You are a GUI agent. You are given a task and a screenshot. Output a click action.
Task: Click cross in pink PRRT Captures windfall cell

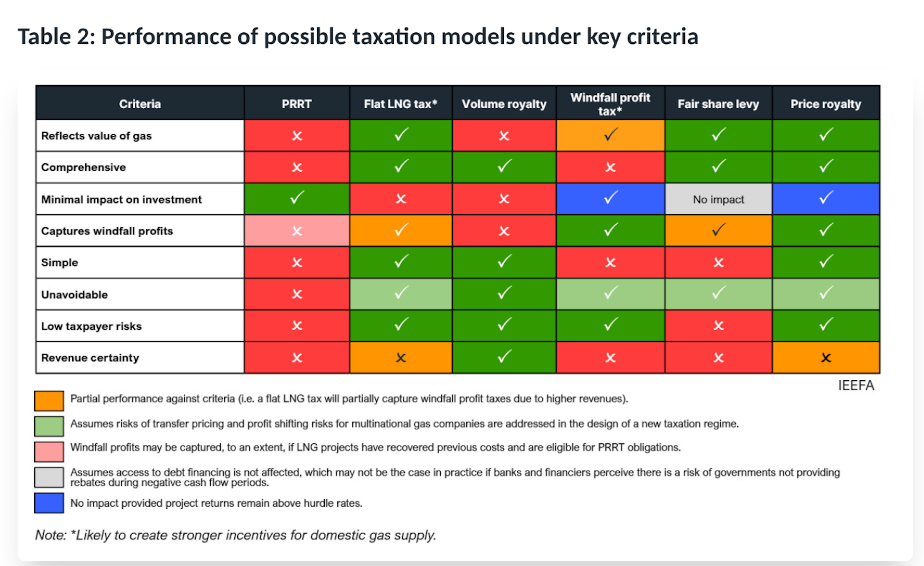297,231
